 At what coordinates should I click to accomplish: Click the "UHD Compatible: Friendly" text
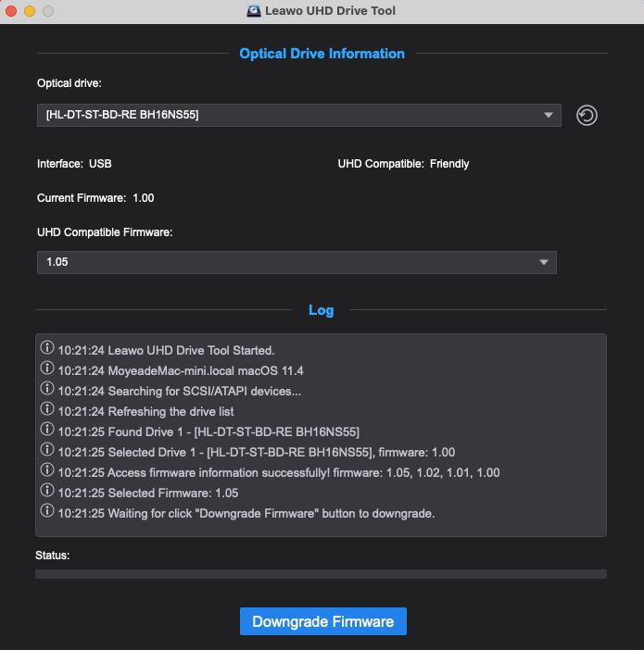pos(403,164)
